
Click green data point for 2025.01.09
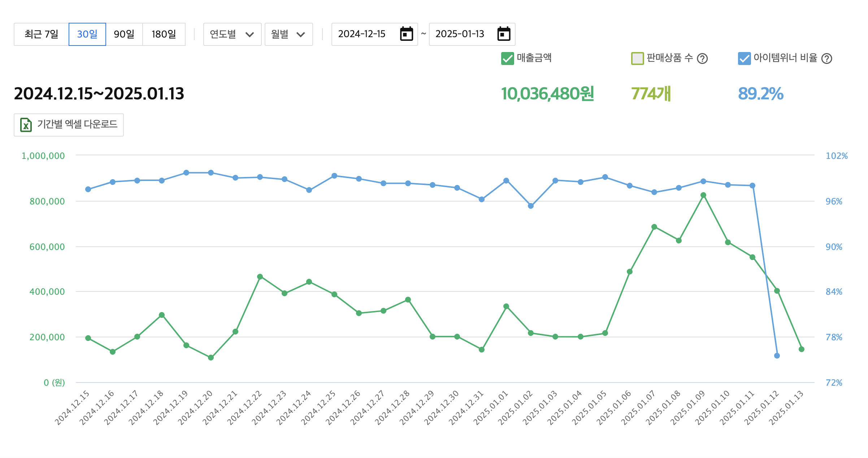point(703,195)
